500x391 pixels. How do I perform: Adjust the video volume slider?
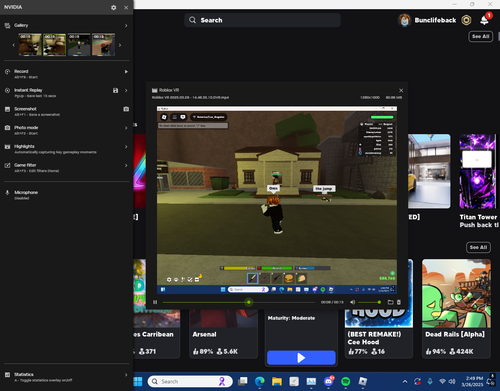point(369,302)
